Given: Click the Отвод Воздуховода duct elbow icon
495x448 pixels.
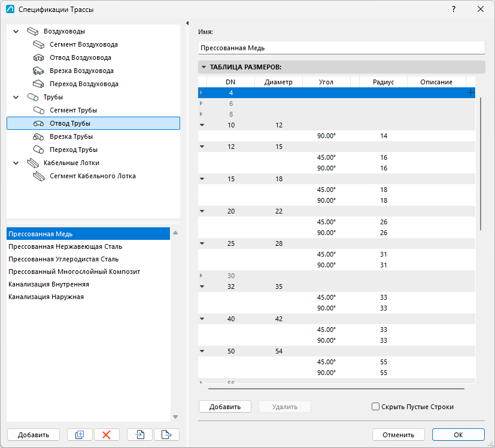Looking at the screenshot, I should [38, 58].
